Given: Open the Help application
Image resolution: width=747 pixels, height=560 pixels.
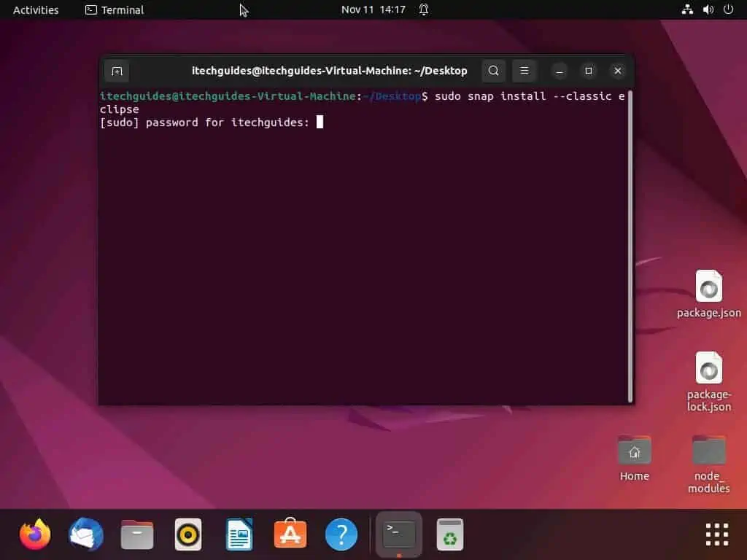Looking at the screenshot, I should click(341, 534).
